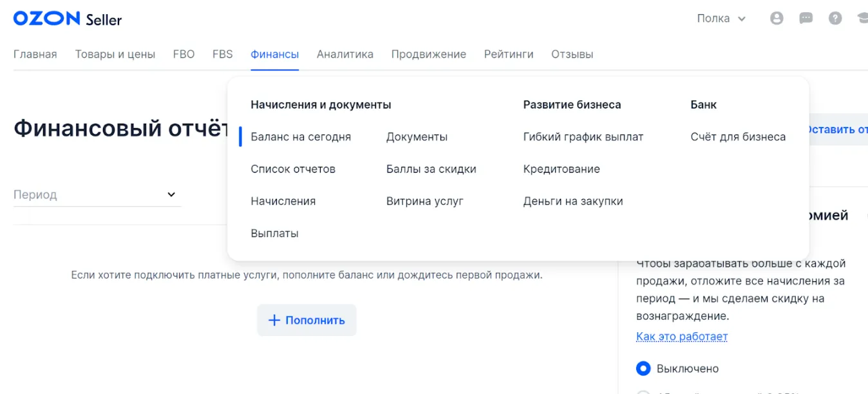The height and width of the screenshot is (394, 868).
Task: Open Витрина услуг menu item
Action: coord(424,201)
